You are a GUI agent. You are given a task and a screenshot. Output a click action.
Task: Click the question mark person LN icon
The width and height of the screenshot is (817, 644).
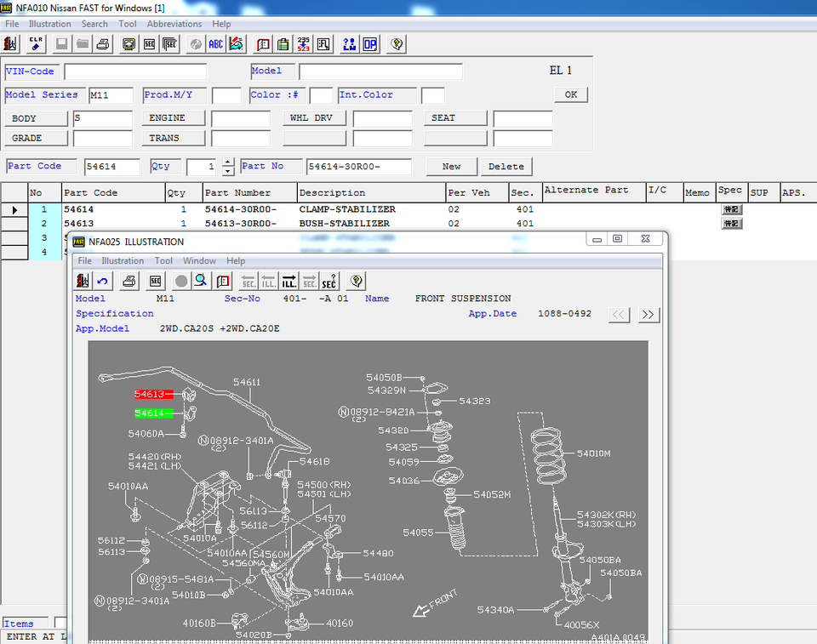(x=350, y=44)
